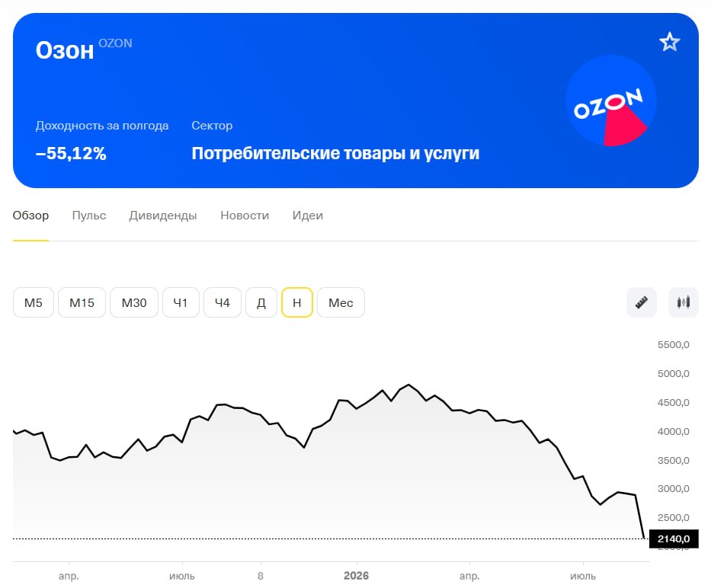Switch to the Пульс tab

click(x=89, y=216)
